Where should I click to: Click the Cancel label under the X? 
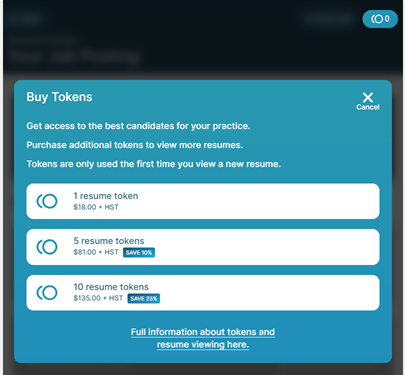point(368,107)
